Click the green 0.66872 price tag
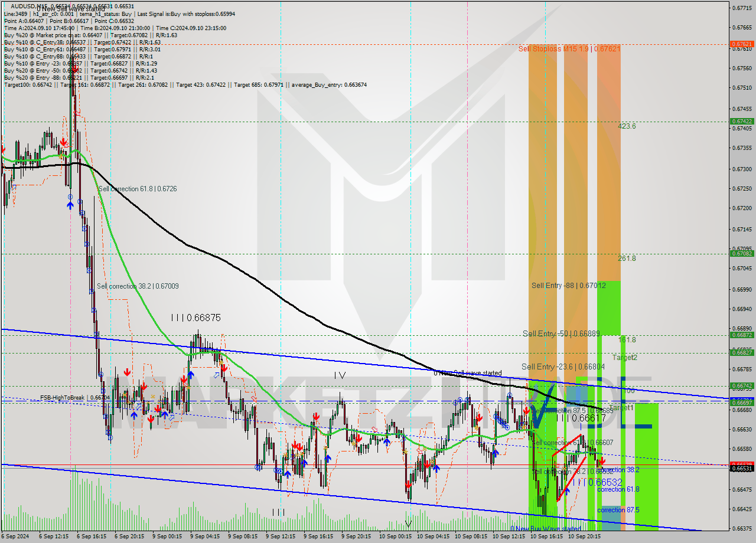This screenshot has width=756, height=543. point(742,335)
